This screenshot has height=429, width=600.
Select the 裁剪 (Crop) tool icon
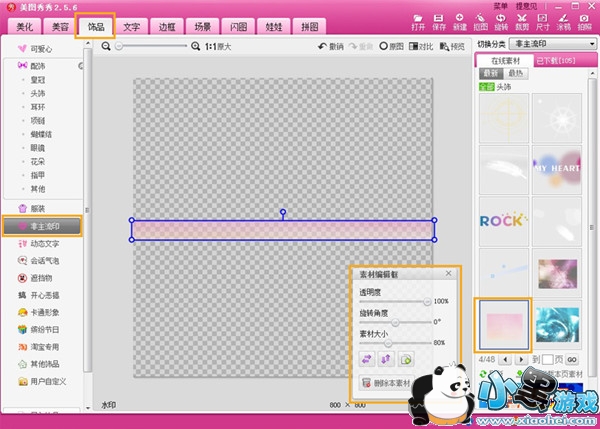coord(521,20)
